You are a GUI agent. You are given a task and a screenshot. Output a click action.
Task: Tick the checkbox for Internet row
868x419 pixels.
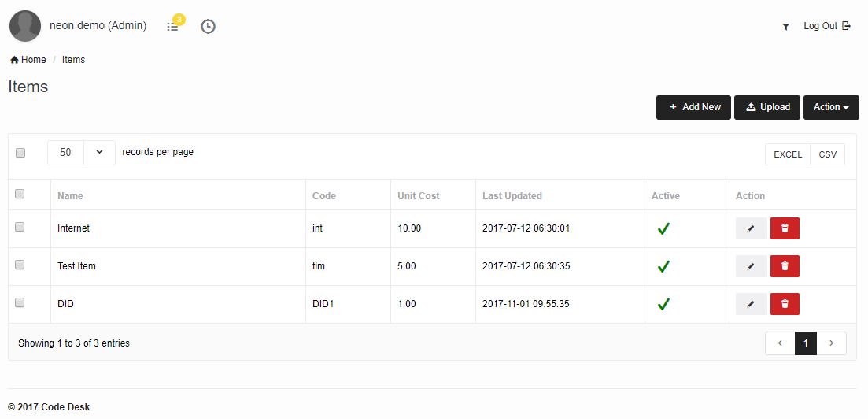(x=20, y=227)
